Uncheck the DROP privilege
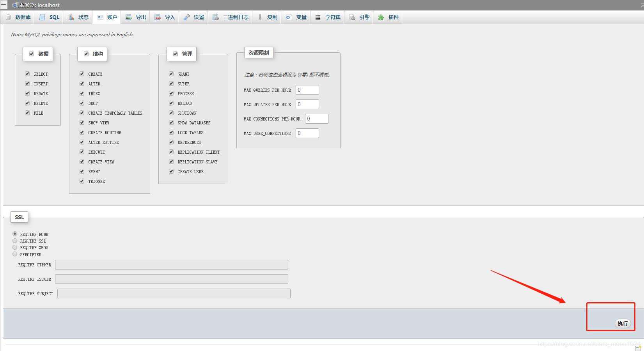Image resolution: width=644 pixels, height=351 pixels. (82, 103)
